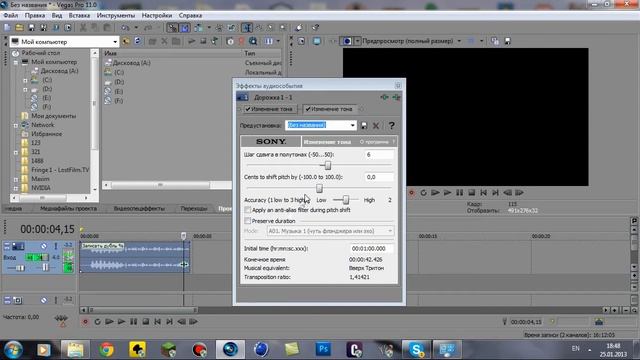Open the Инструменты menu
640x360 pixels.
tap(116, 16)
